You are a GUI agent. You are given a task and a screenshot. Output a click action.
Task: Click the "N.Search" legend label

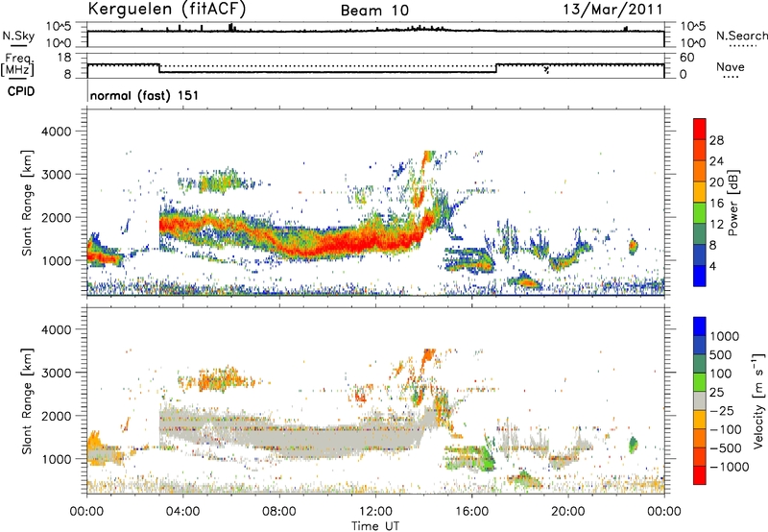pos(742,36)
